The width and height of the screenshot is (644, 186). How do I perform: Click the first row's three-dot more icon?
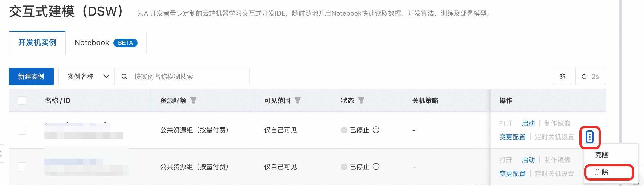589,137
